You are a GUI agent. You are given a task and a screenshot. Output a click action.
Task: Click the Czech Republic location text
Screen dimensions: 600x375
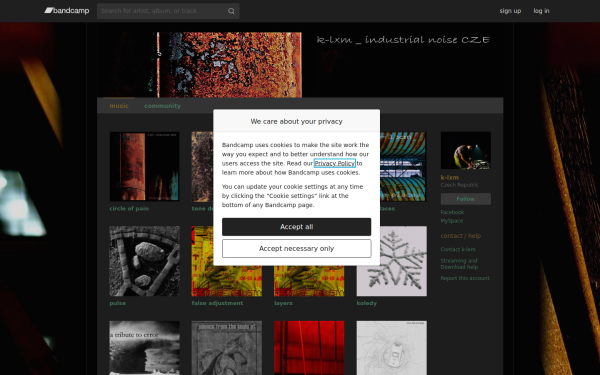pos(460,185)
